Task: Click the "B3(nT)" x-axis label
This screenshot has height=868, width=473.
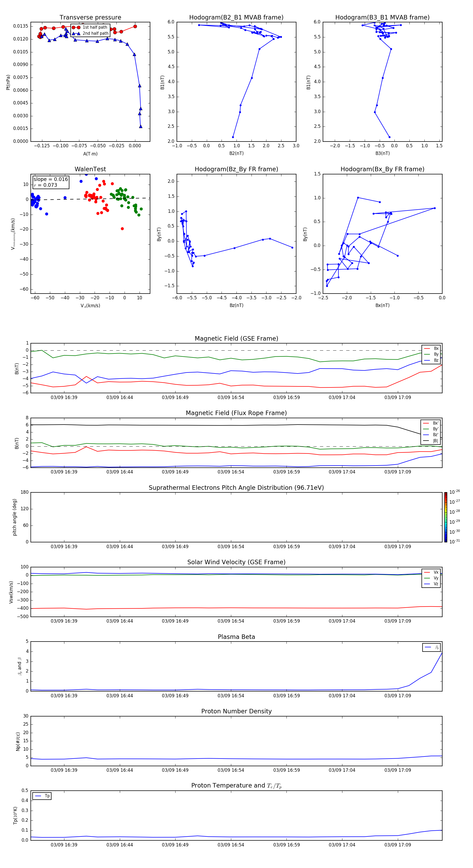Action: [382, 153]
